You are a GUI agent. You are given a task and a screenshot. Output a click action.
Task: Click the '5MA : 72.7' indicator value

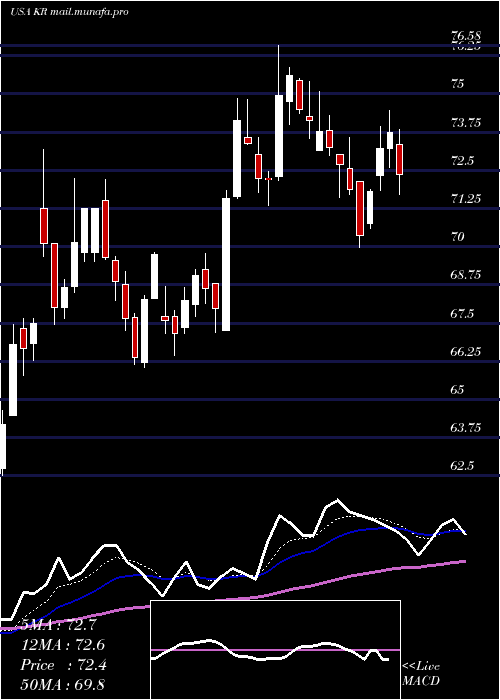click(x=58, y=625)
